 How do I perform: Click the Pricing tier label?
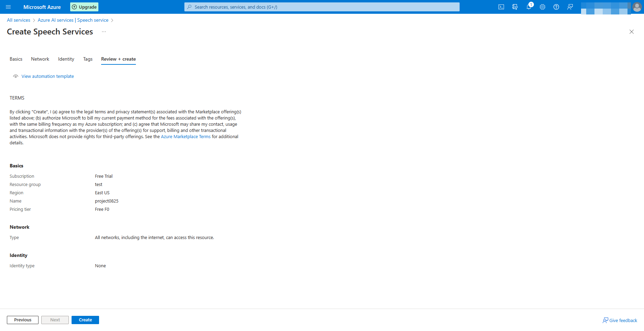[x=20, y=209]
